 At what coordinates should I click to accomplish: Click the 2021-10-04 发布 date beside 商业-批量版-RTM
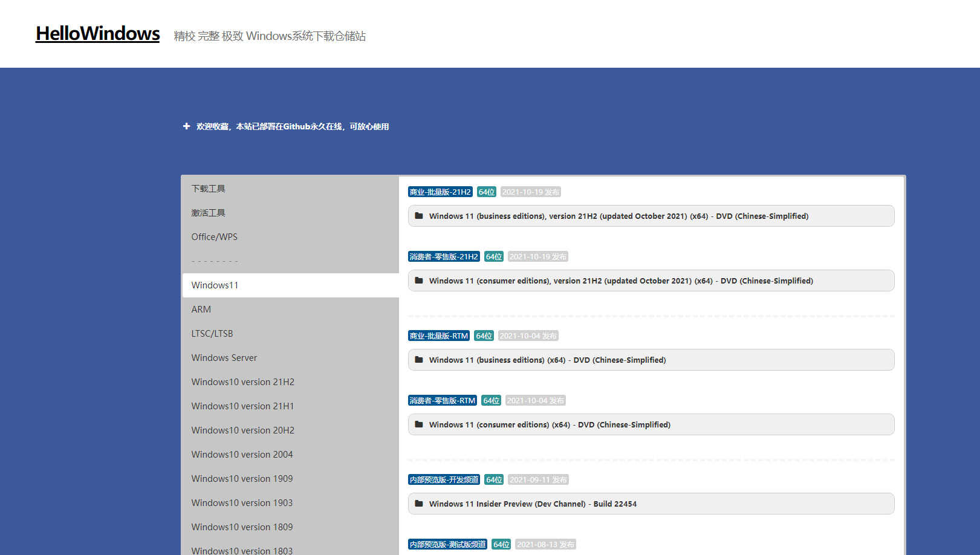click(x=528, y=336)
